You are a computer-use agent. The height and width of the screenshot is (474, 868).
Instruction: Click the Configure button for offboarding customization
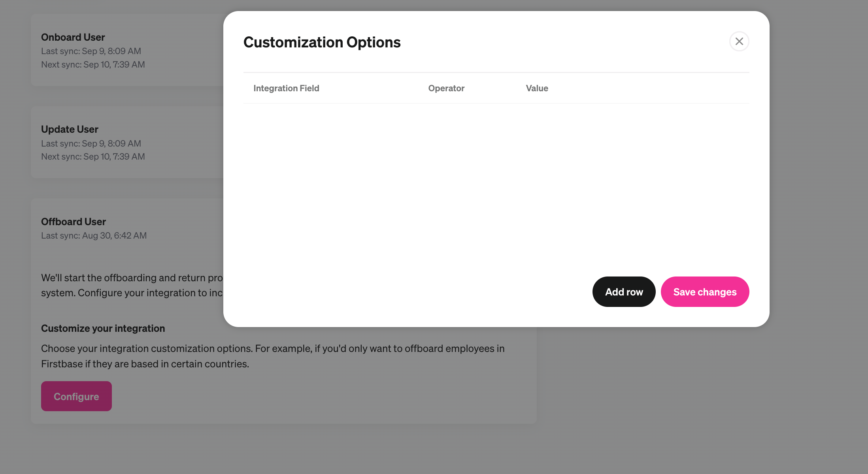(76, 396)
